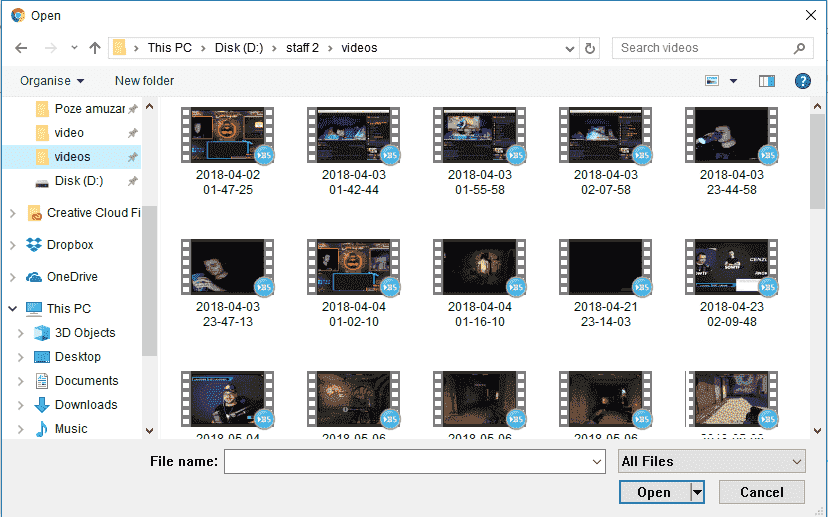Click the search magnifier icon

click(x=799, y=48)
